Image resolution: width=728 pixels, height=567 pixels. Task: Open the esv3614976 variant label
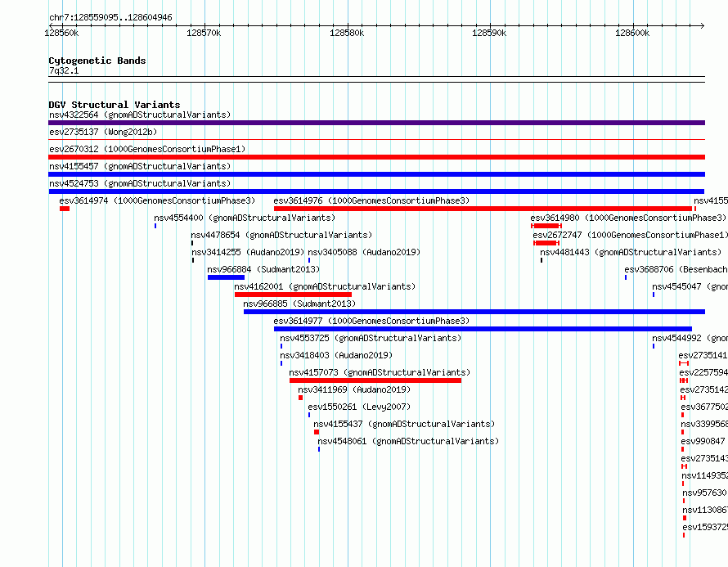click(x=371, y=200)
